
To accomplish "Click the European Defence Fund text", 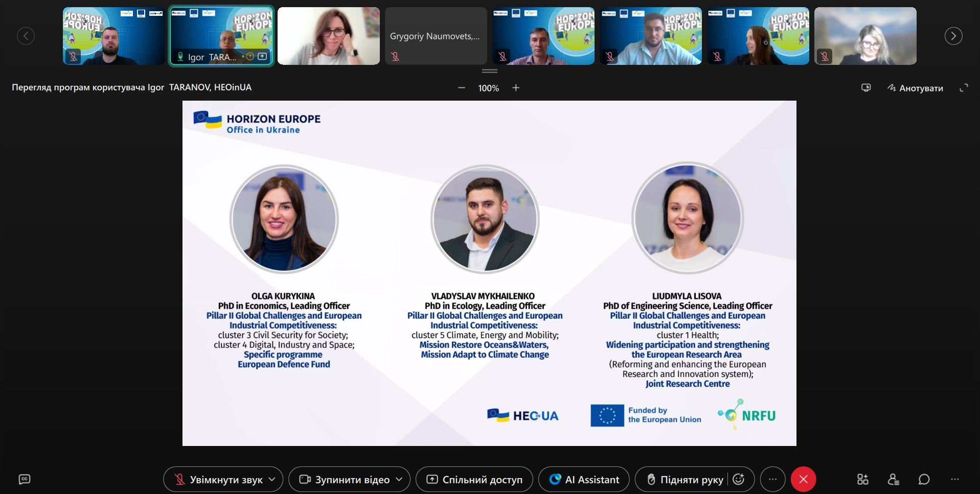I will pos(284,364).
